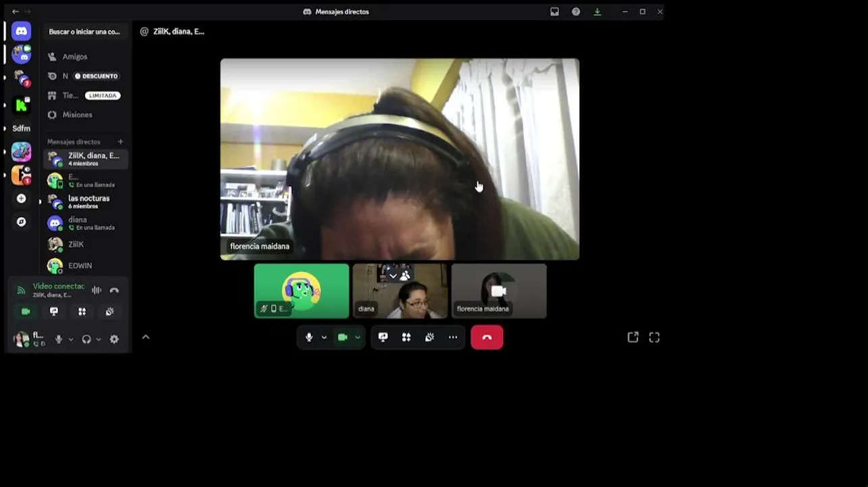Open Amigos friends page
Image resolution: width=868 pixels, height=487 pixels.
click(85, 57)
